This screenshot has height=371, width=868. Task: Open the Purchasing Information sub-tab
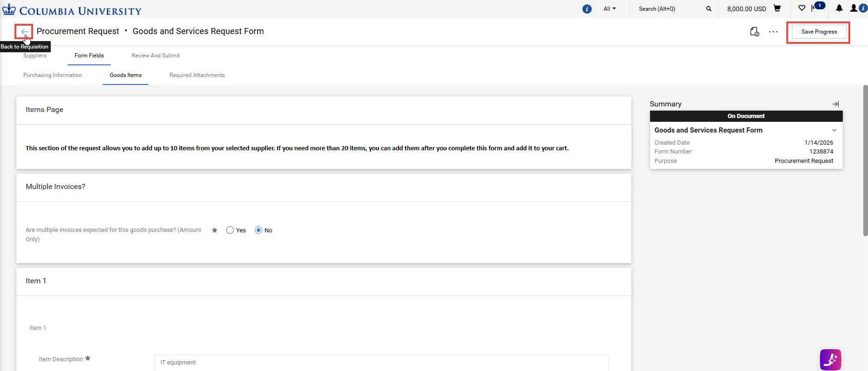pyautogui.click(x=53, y=75)
